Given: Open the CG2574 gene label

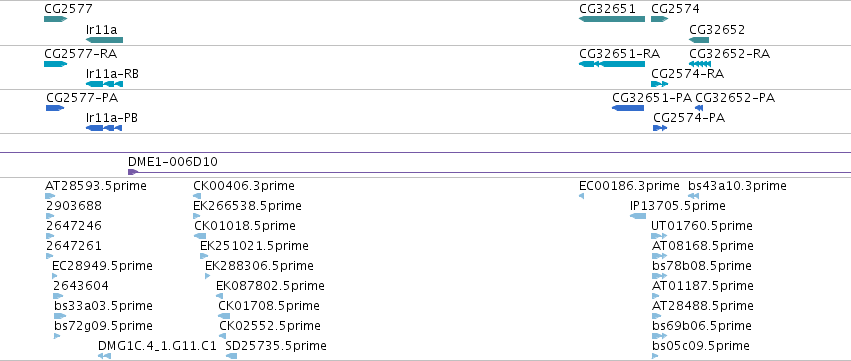Looking at the screenshot, I should 675,9.
